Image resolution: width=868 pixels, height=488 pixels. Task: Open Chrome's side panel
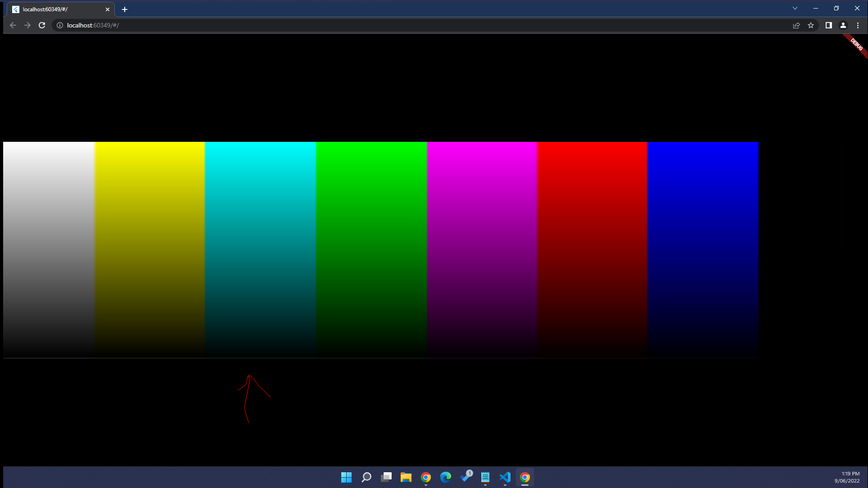pyautogui.click(x=828, y=25)
